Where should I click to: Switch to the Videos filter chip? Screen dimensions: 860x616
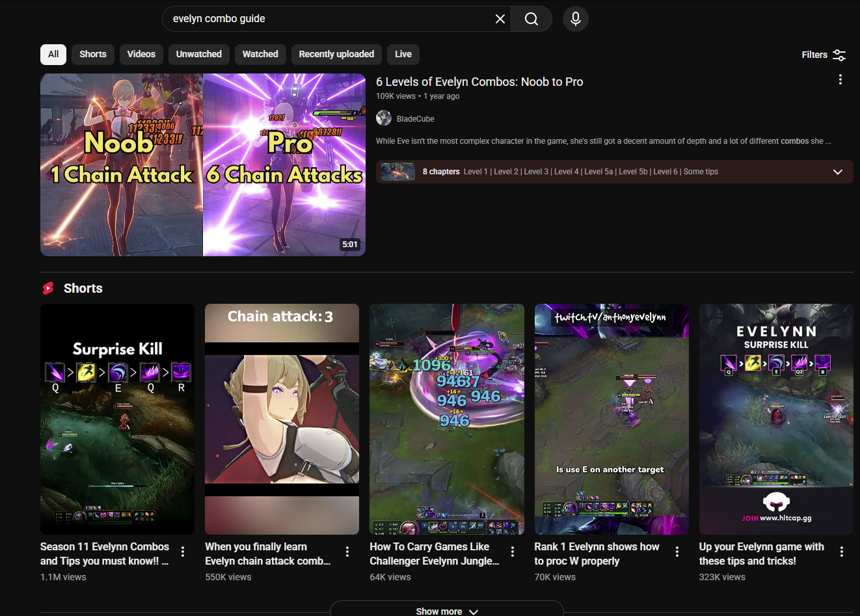click(x=141, y=55)
